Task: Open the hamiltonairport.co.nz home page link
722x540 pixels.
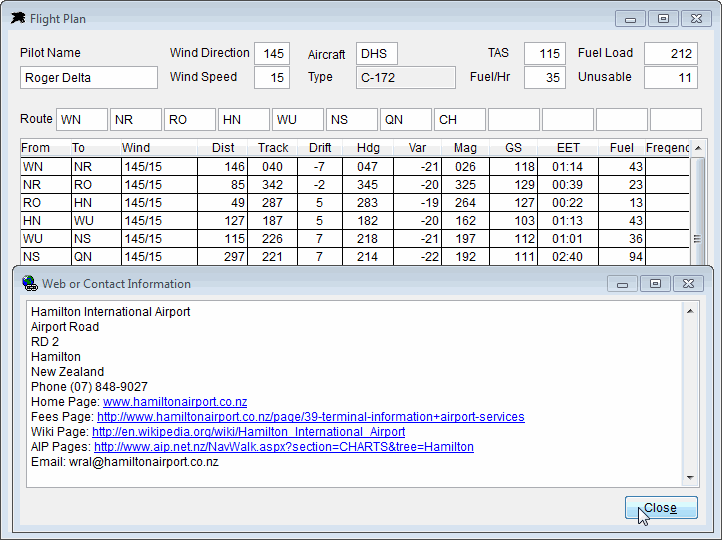Action: [175, 402]
